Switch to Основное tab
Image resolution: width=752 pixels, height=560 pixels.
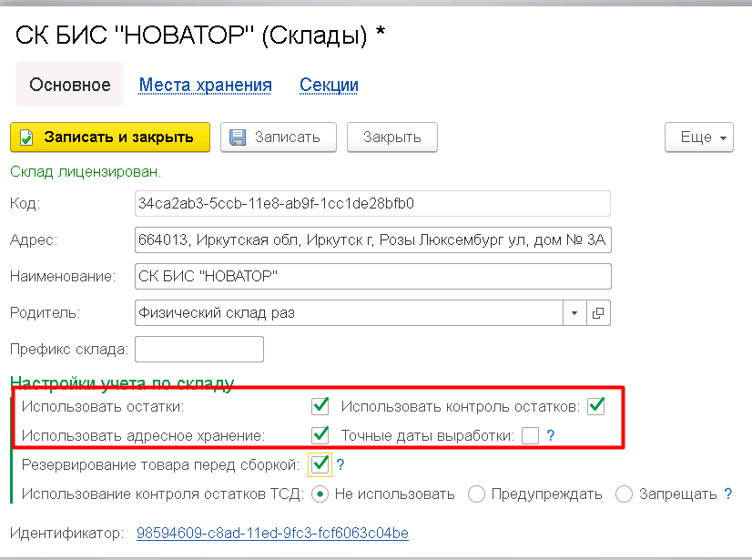point(69,85)
